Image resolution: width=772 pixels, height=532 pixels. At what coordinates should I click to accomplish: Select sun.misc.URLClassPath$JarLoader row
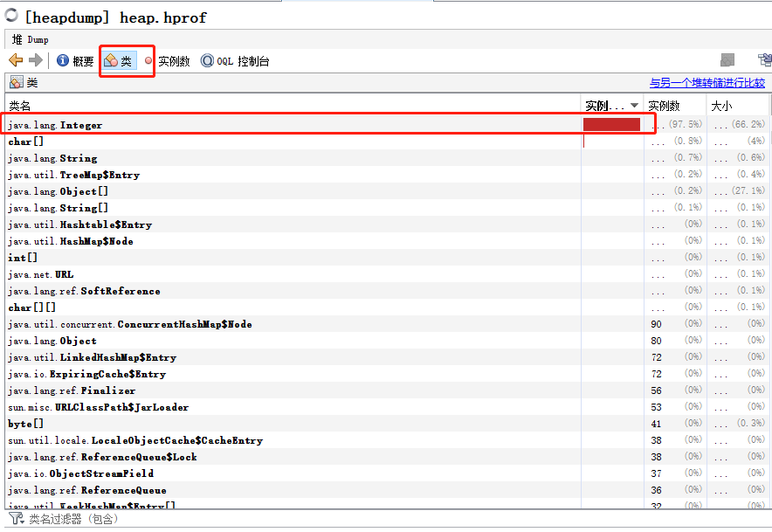tap(387, 407)
